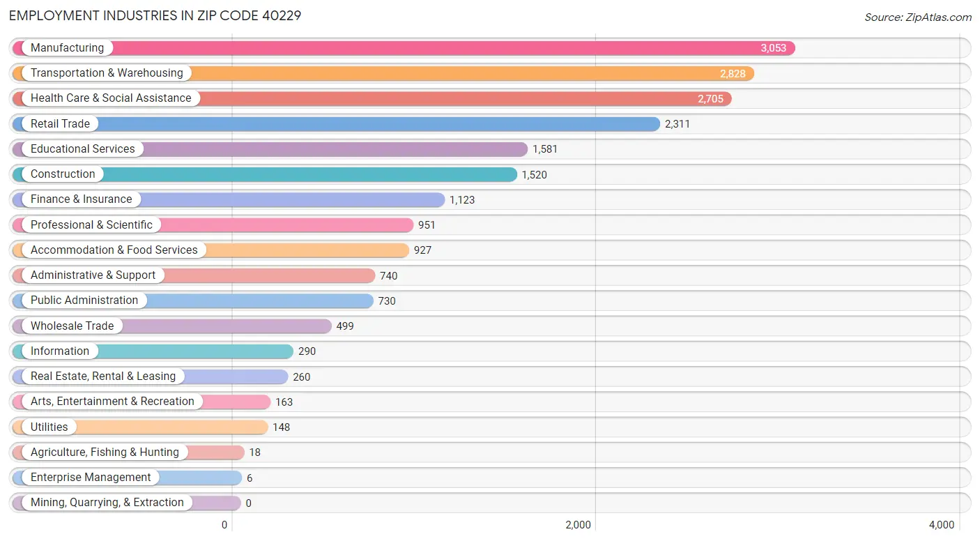Viewport: 980px width, 541px height.
Task: Click the Professional & Scientific label
Action: (91, 225)
